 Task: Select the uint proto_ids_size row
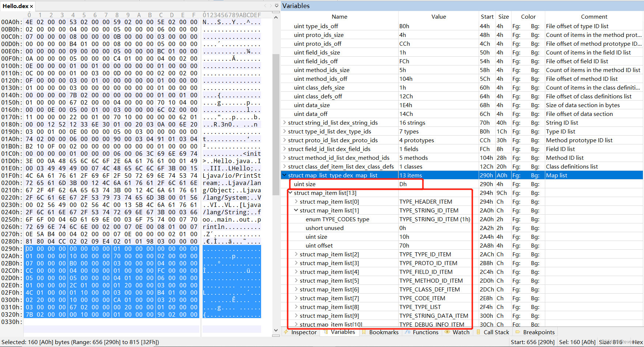pyautogui.click(x=462, y=35)
